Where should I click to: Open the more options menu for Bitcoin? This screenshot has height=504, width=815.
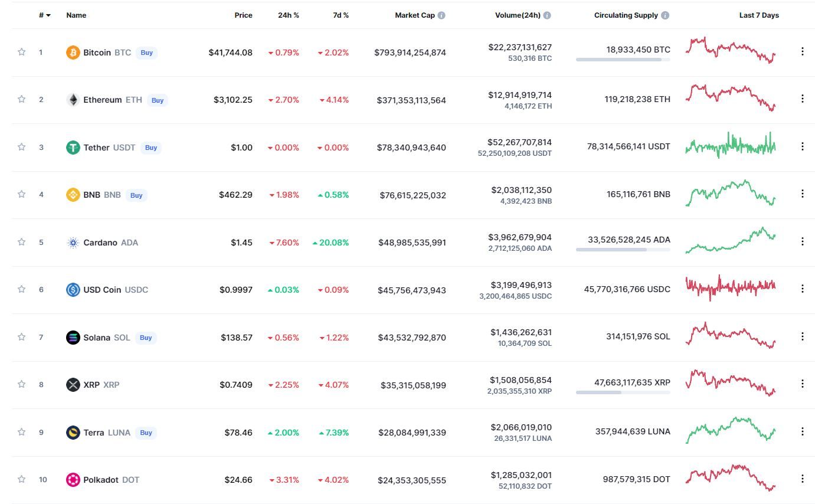click(x=802, y=51)
